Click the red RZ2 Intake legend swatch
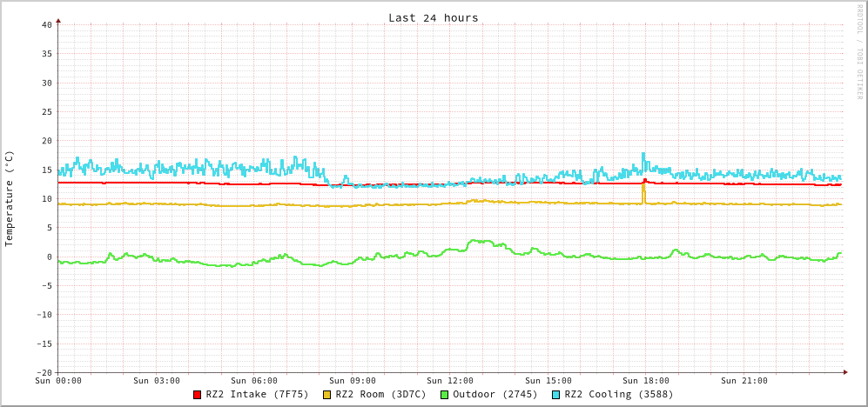The height and width of the screenshot is (407, 868). (x=198, y=395)
